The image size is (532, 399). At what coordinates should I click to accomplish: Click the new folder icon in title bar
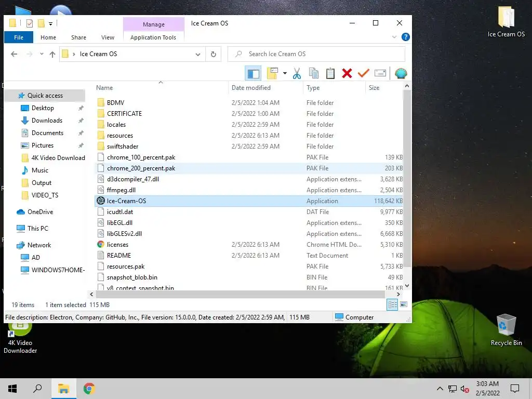(41, 23)
